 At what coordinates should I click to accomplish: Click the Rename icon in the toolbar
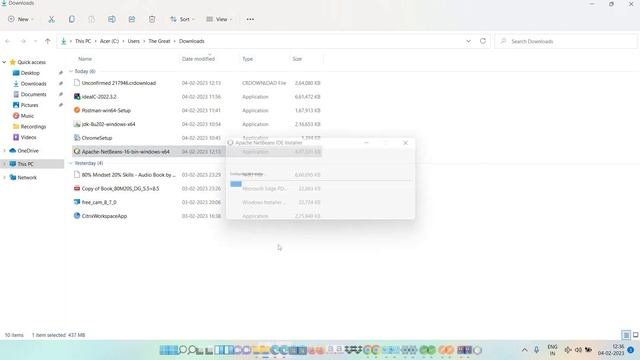[111, 19]
